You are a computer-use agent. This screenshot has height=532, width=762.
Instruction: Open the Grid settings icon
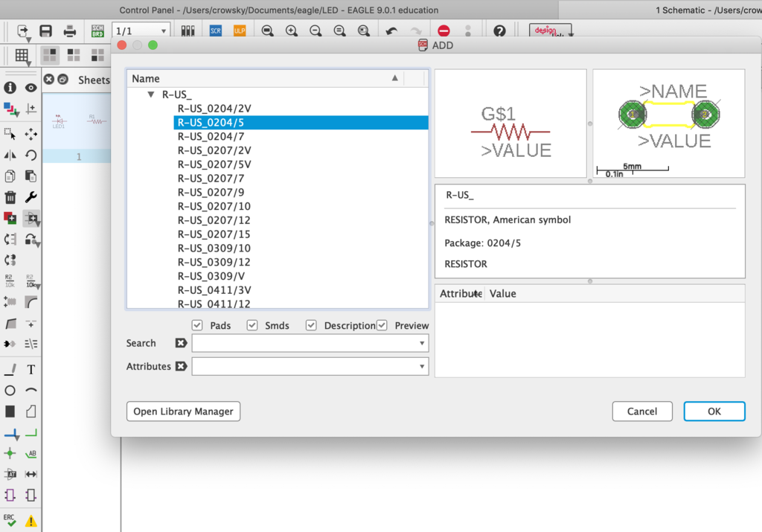(22, 55)
